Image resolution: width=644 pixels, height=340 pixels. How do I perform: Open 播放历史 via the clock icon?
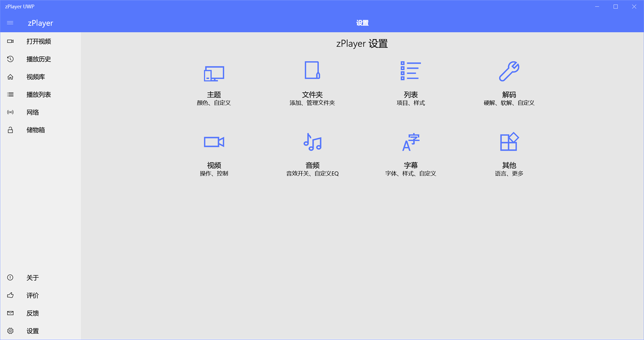(10, 59)
